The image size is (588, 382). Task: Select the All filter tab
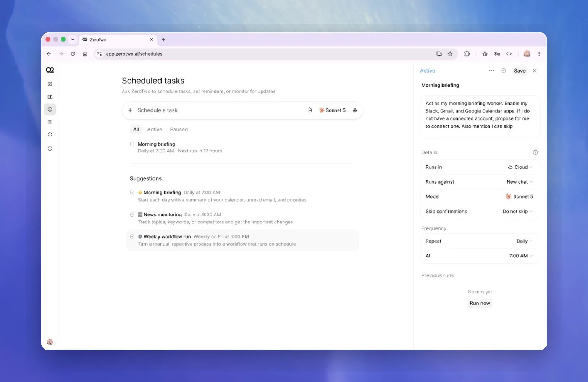pos(136,129)
